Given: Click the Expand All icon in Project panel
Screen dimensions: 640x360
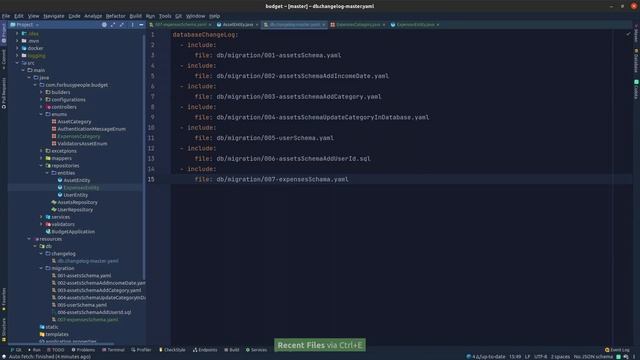Looking at the screenshot, I should [113, 24].
